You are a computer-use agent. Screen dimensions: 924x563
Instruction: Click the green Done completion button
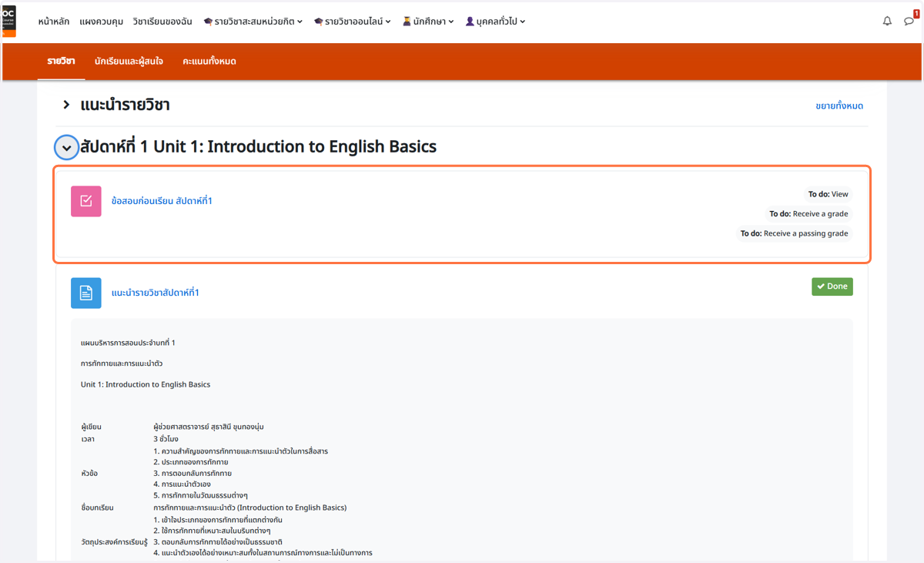(x=832, y=287)
